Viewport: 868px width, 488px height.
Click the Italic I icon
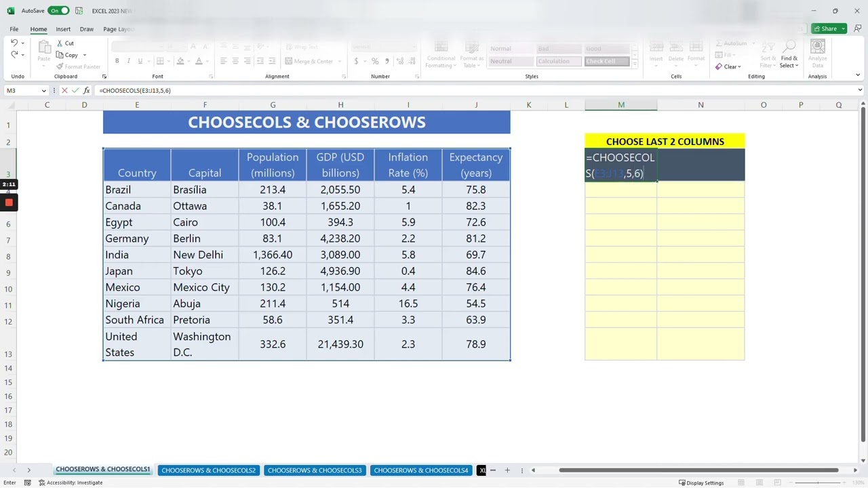point(129,61)
